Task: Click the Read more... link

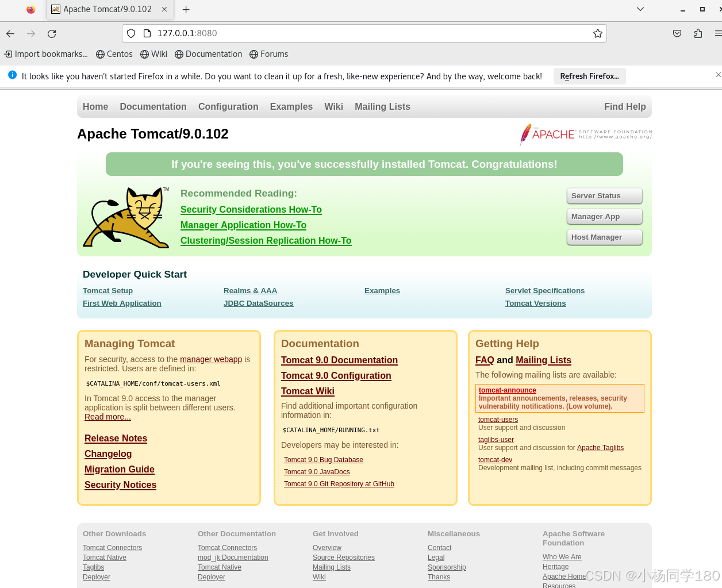Action: coord(107,417)
